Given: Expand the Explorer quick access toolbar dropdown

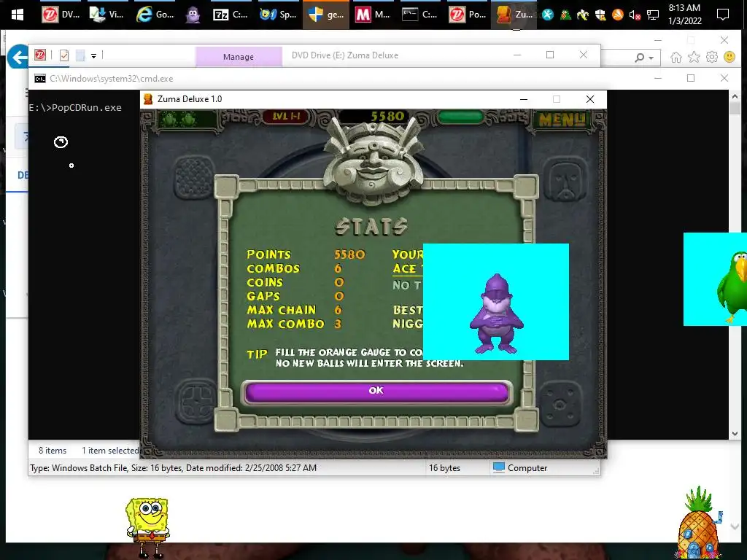Looking at the screenshot, I should (94, 55).
